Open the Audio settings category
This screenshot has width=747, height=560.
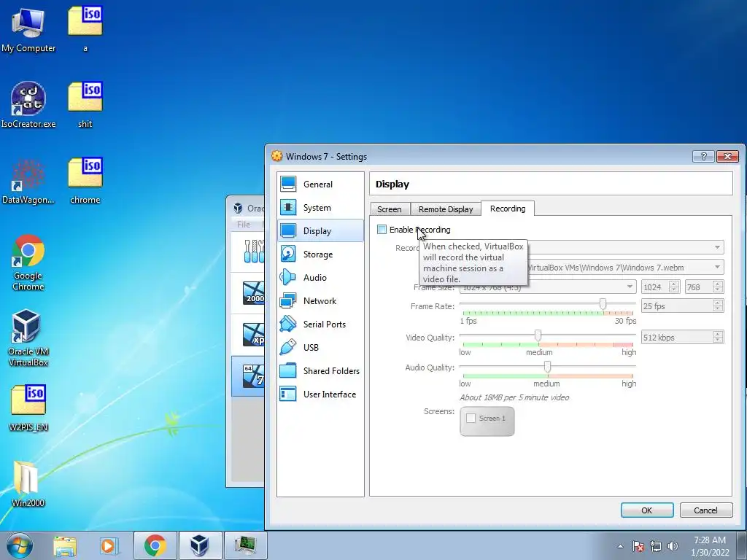click(320, 278)
